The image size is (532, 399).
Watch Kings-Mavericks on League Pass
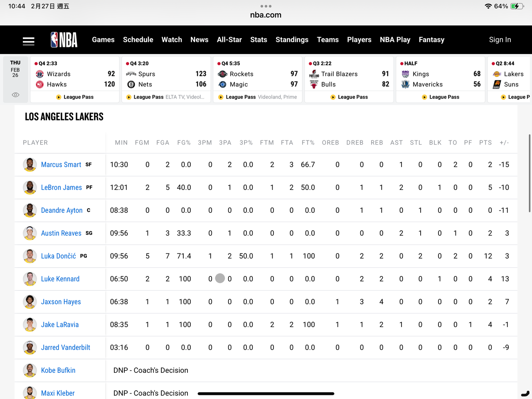441,97
